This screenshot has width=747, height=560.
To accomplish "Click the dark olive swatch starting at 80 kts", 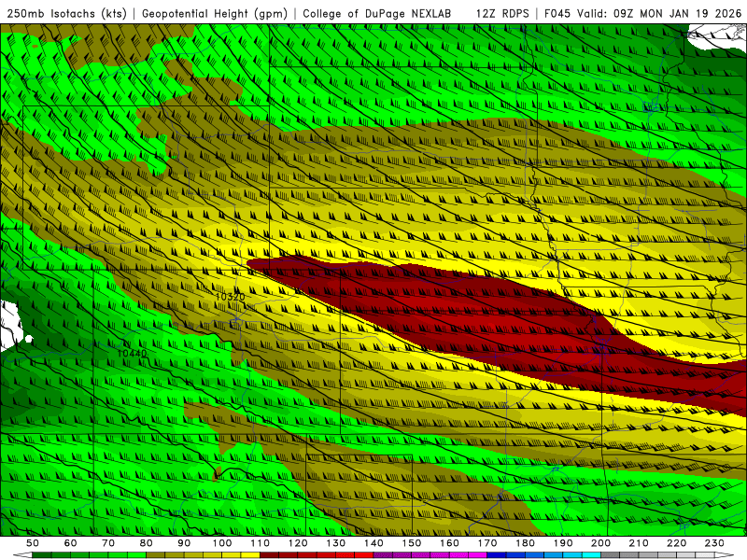I will click(x=155, y=555).
